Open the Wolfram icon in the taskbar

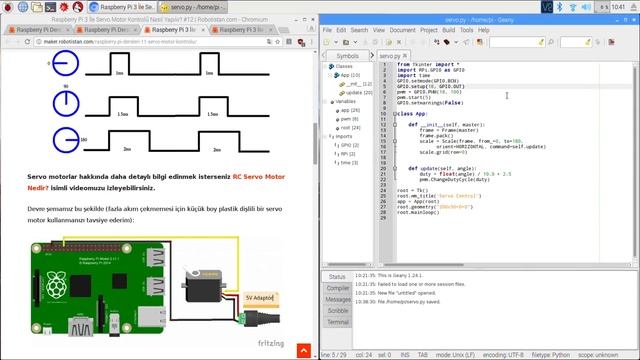[78, 7]
